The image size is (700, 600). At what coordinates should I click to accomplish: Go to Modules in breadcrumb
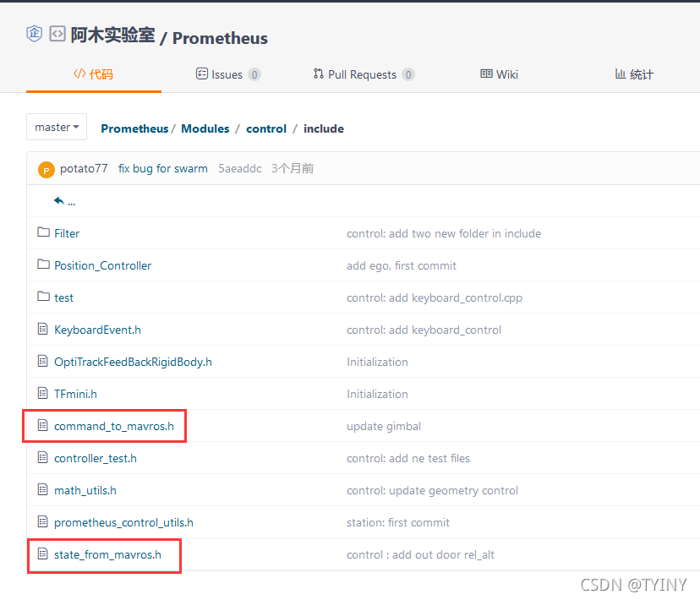pos(205,129)
